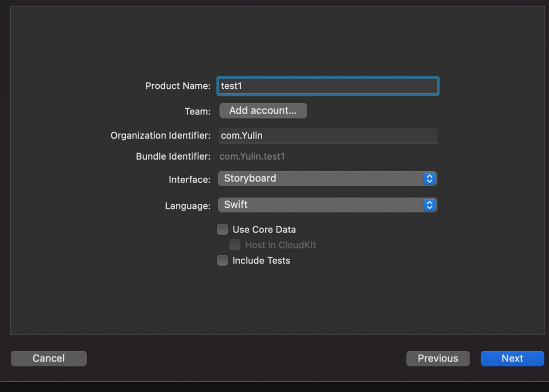
Task: Click the Interface popup's blue chevron arrows
Action: 429,179
